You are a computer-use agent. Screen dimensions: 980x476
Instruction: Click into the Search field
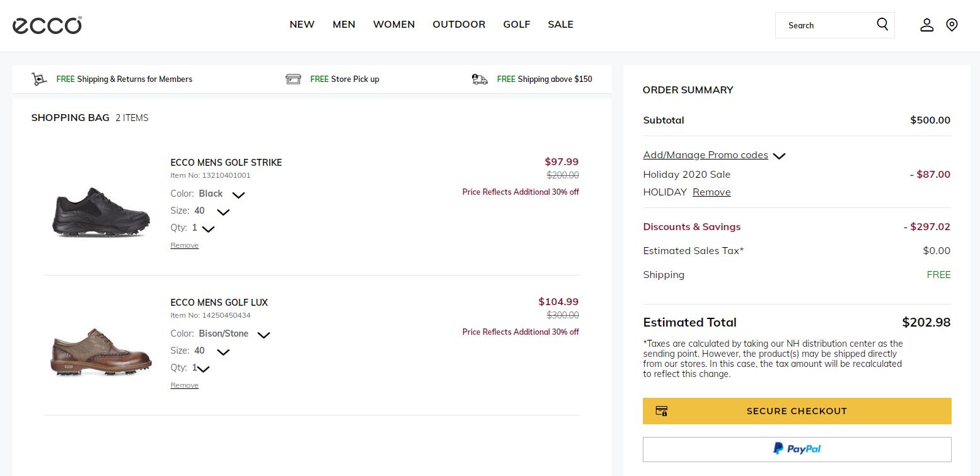pos(826,25)
